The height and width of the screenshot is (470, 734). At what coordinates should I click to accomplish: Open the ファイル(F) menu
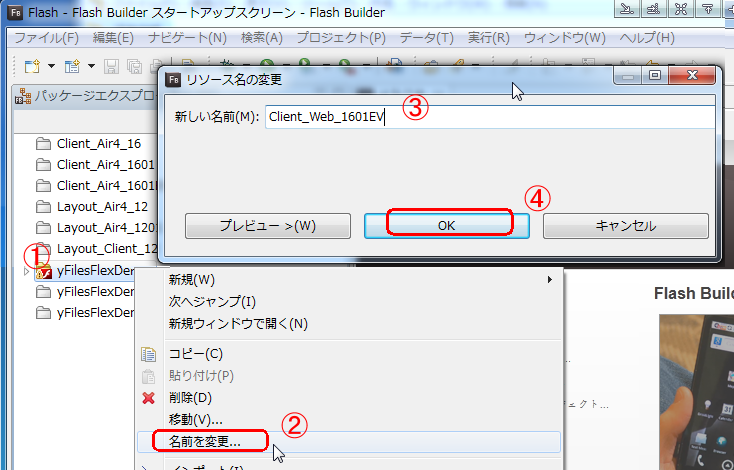(x=46, y=38)
